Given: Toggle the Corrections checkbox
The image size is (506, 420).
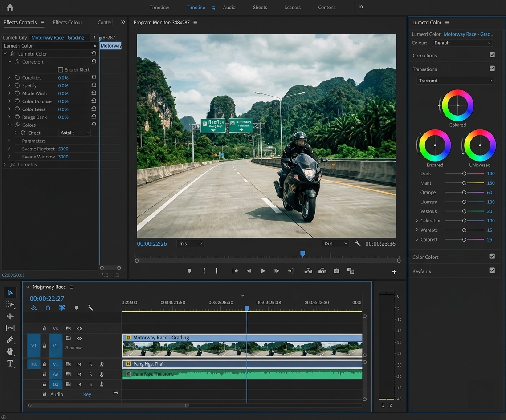Looking at the screenshot, I should coord(492,55).
